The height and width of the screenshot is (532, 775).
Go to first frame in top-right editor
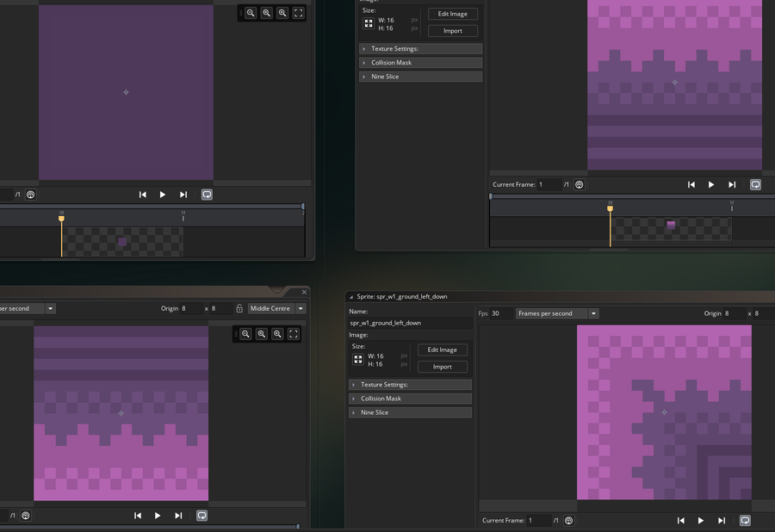click(691, 185)
